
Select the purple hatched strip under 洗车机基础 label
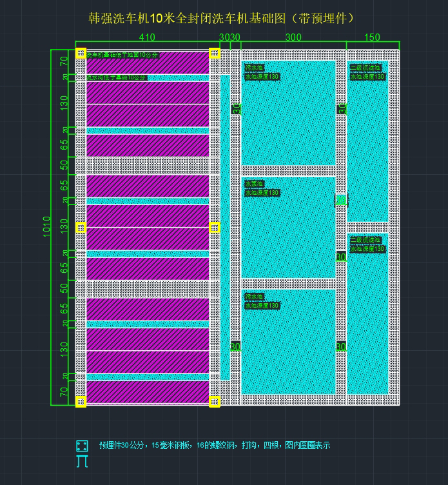click(148, 63)
